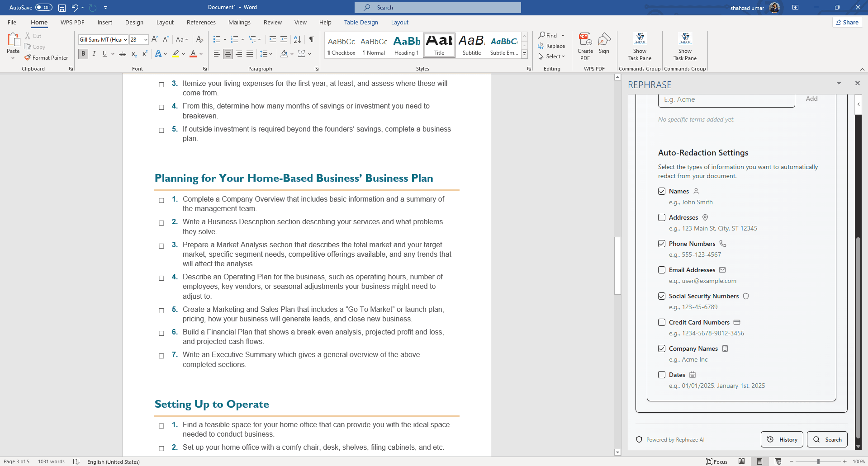Click the History button
The image size is (868, 466).
[782, 439]
